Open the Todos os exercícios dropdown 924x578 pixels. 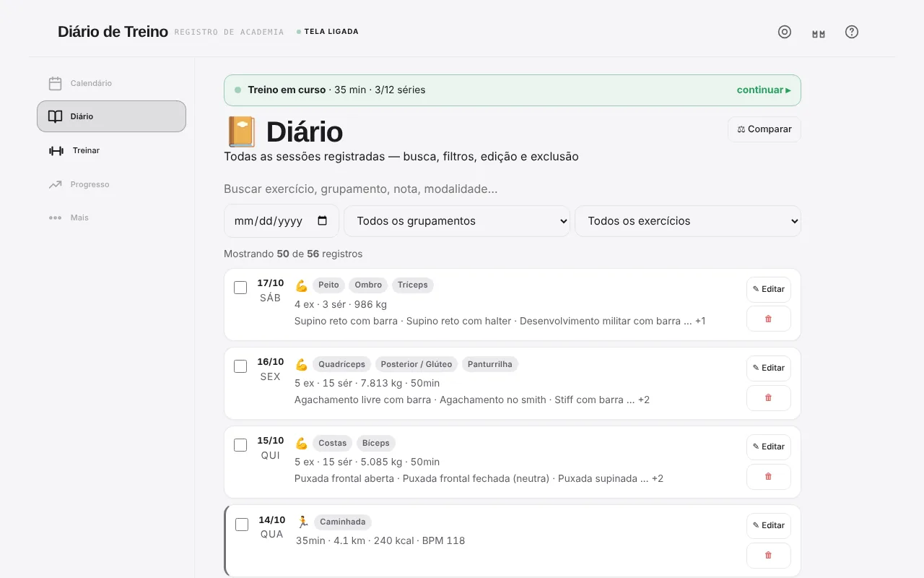pyautogui.click(x=688, y=221)
